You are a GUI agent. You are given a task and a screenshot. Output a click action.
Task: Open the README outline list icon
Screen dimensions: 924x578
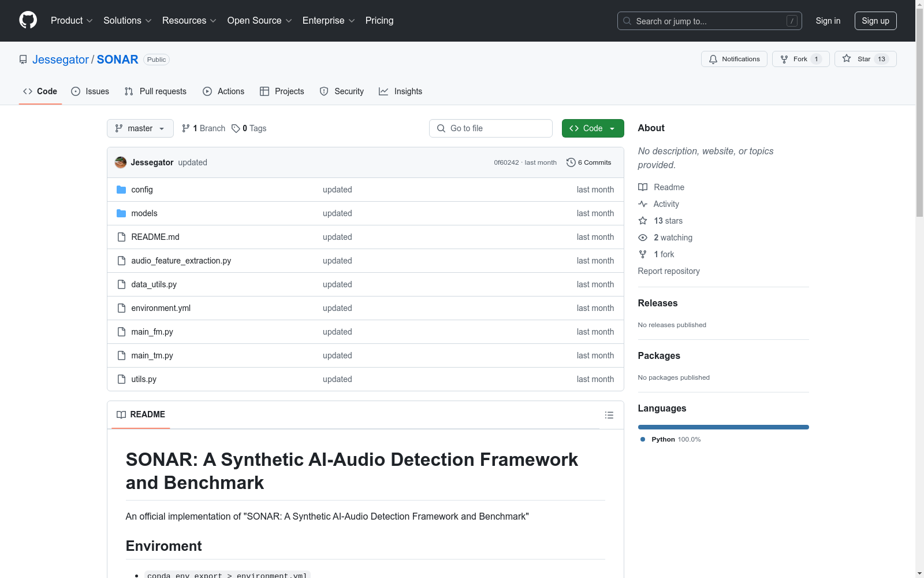pos(609,415)
